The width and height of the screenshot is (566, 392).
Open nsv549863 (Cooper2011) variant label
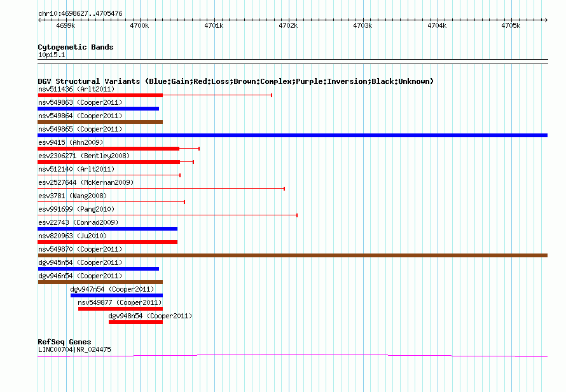coord(80,102)
